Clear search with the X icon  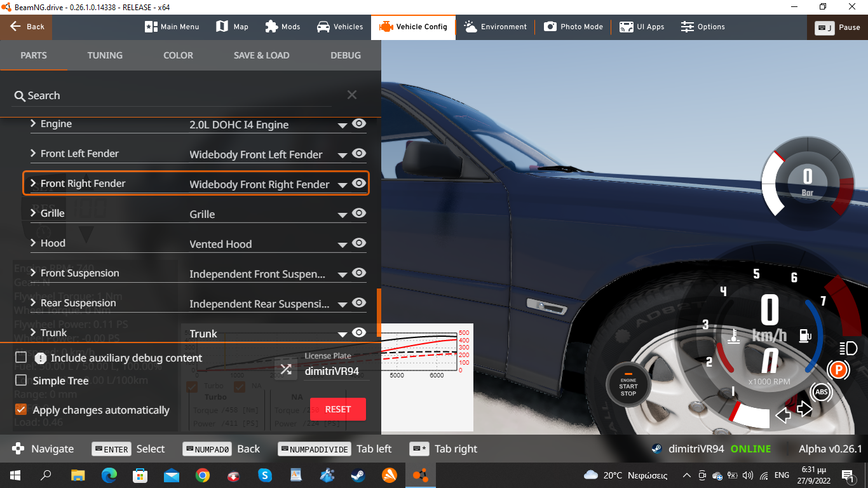352,95
